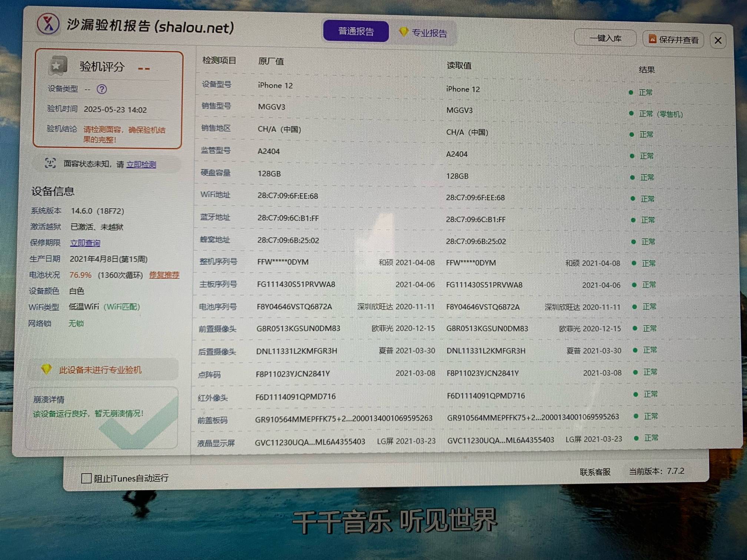Select front camera G8R0513KGSUN0DM83 factory value
The image size is (747, 560).
click(x=298, y=329)
